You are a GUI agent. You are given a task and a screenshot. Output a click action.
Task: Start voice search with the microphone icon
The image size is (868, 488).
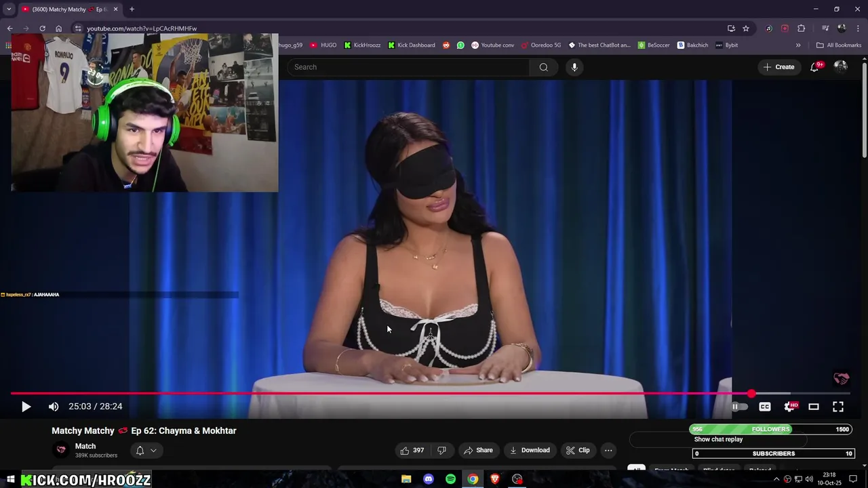point(574,67)
